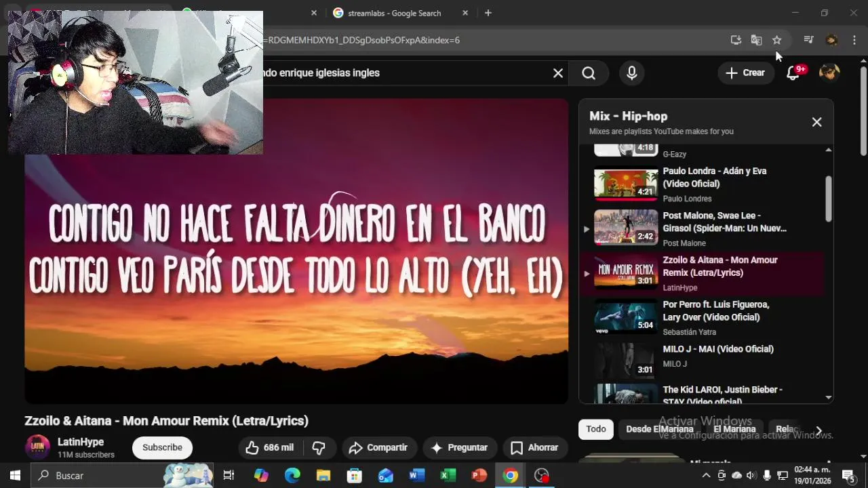Open the Windows notification center
This screenshot has width=868, height=488.
click(x=848, y=475)
